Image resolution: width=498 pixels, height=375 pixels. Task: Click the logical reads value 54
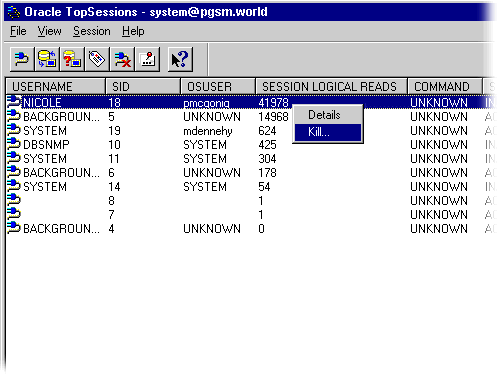pyautogui.click(x=264, y=187)
